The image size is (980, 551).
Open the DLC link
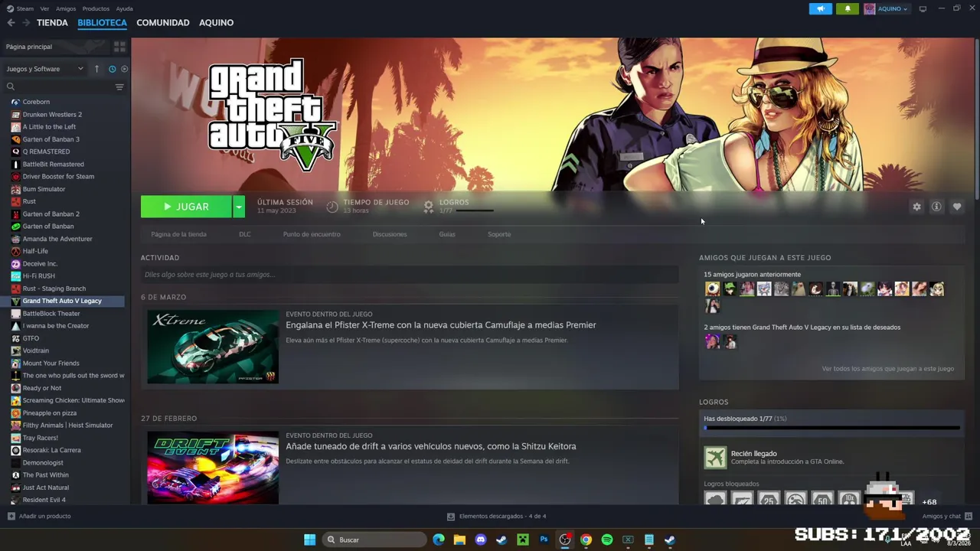pyautogui.click(x=245, y=234)
